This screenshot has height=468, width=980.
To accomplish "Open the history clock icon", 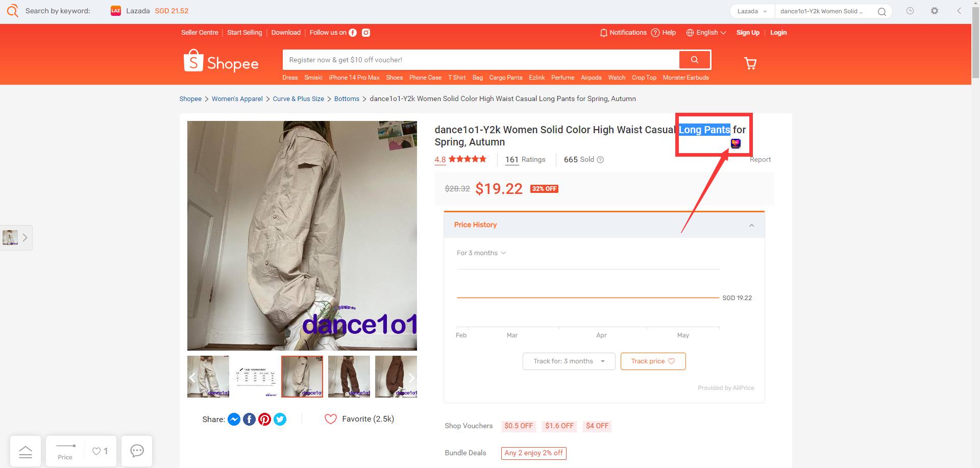I will pos(910,11).
